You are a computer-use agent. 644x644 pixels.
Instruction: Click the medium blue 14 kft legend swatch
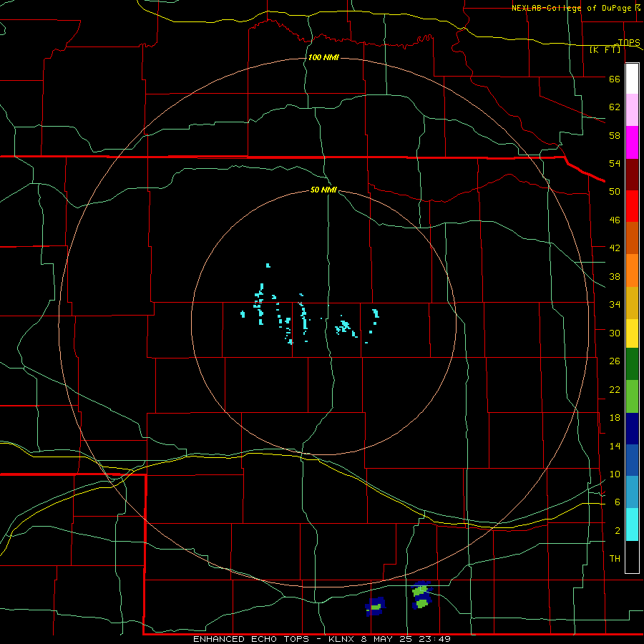pyautogui.click(x=632, y=460)
